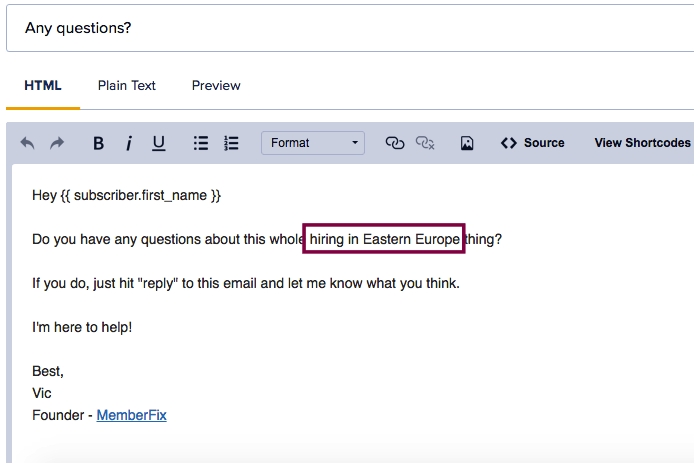Click the insert image icon
The image size is (694, 463).
467,143
